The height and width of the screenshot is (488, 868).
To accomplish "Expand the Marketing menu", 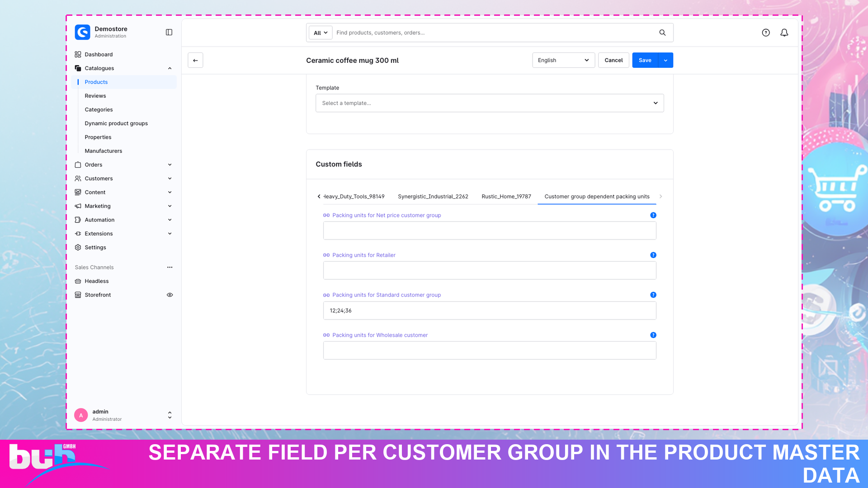I will pyautogui.click(x=170, y=206).
